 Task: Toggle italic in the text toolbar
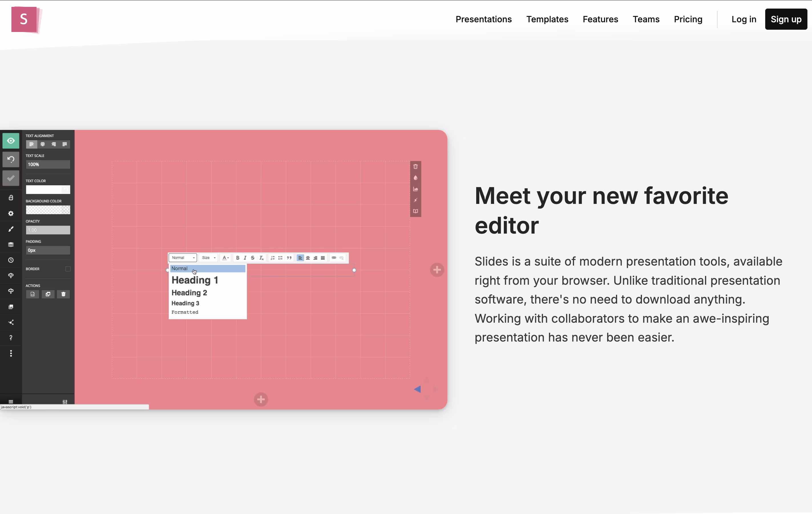tap(245, 258)
